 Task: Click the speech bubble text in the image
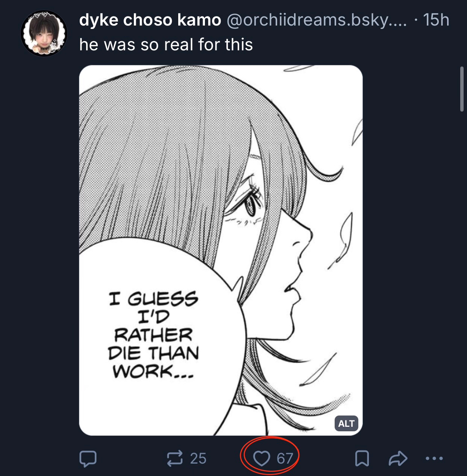[153, 335]
